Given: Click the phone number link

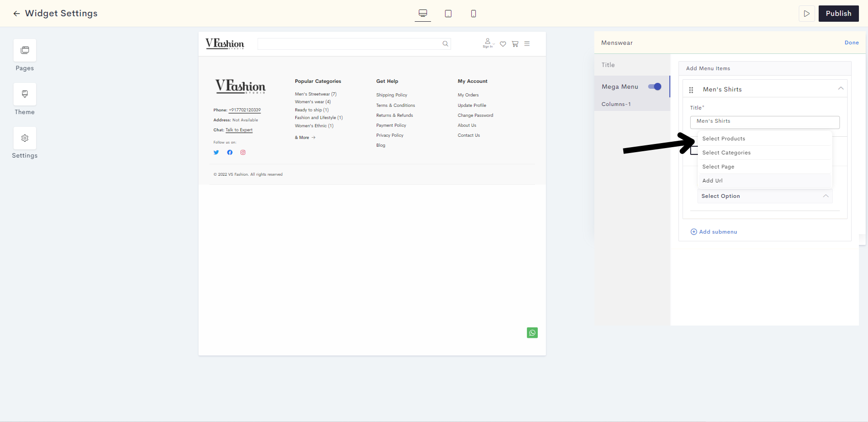Looking at the screenshot, I should click(x=245, y=110).
